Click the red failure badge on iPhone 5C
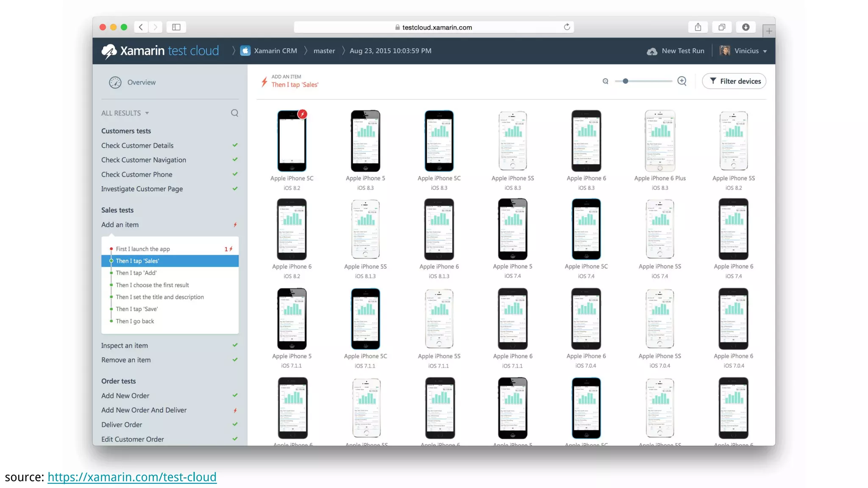This screenshot has width=868, height=488. click(x=302, y=114)
